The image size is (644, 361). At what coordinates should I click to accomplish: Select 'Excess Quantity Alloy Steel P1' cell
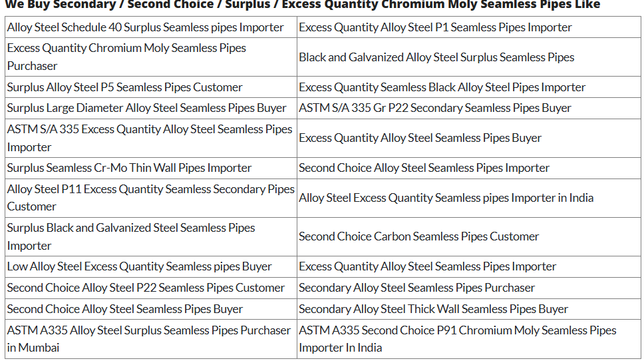pos(435,27)
